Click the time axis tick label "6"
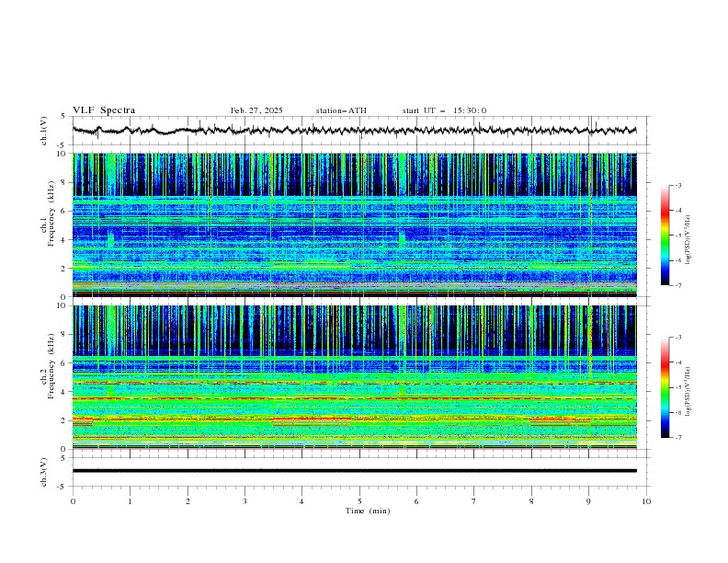The height and width of the screenshot is (563, 728). 416,501
